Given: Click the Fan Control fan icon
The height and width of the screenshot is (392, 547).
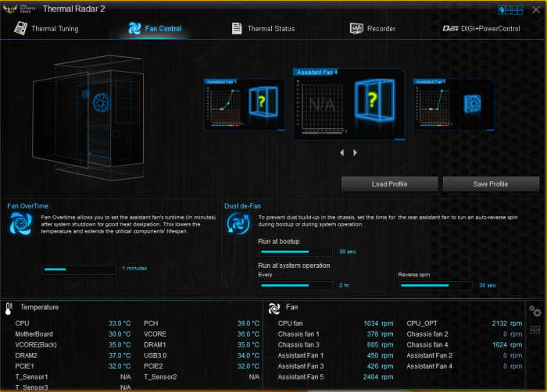Looking at the screenshot, I should pos(134,29).
